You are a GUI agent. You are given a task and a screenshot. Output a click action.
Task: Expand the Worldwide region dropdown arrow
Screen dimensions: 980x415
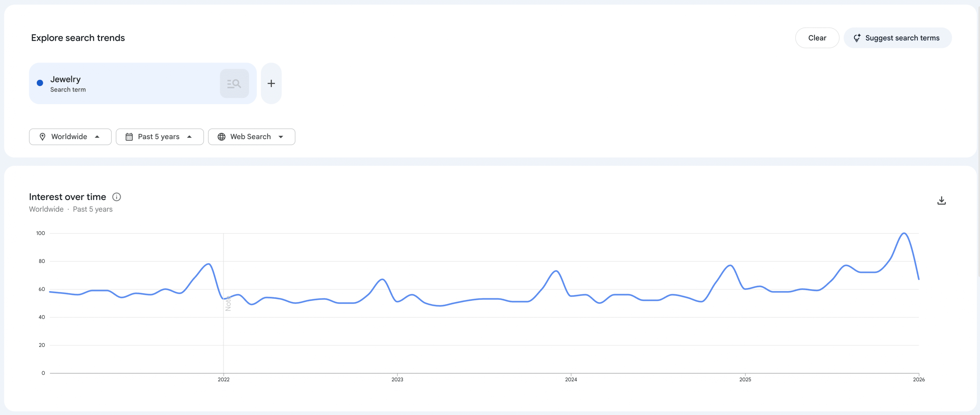pyautogui.click(x=97, y=136)
